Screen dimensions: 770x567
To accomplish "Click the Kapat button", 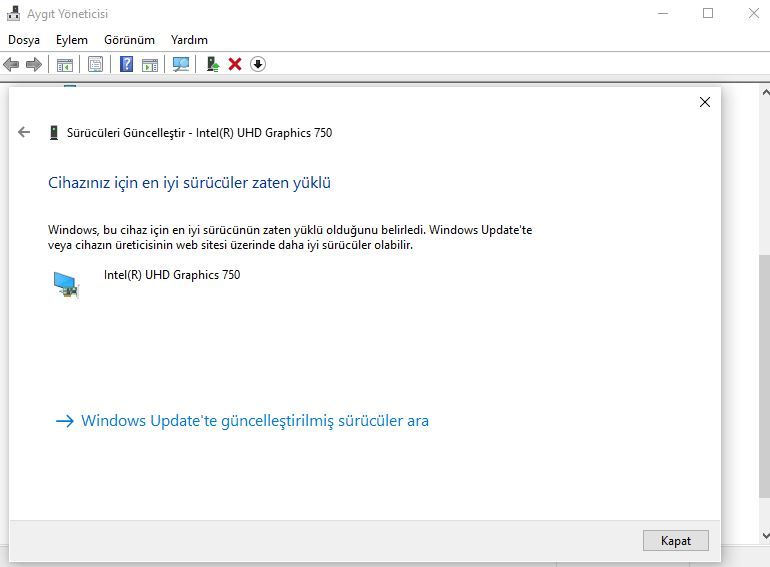I will 676,540.
